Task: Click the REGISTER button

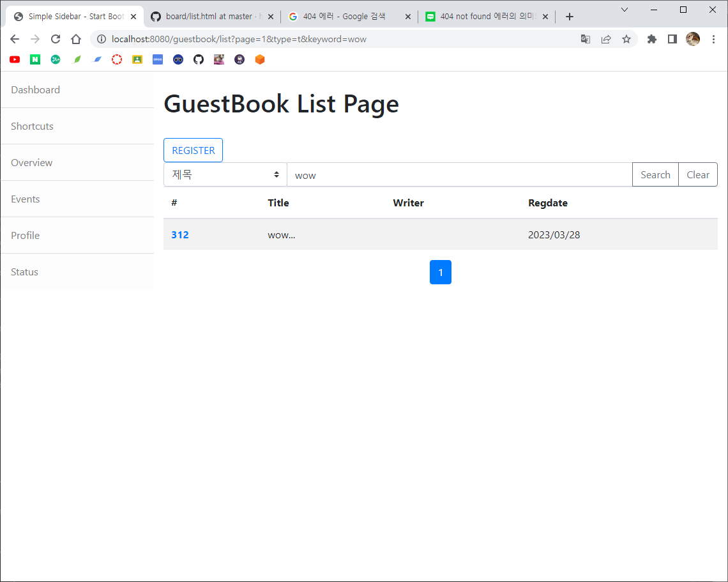Action: [x=193, y=150]
